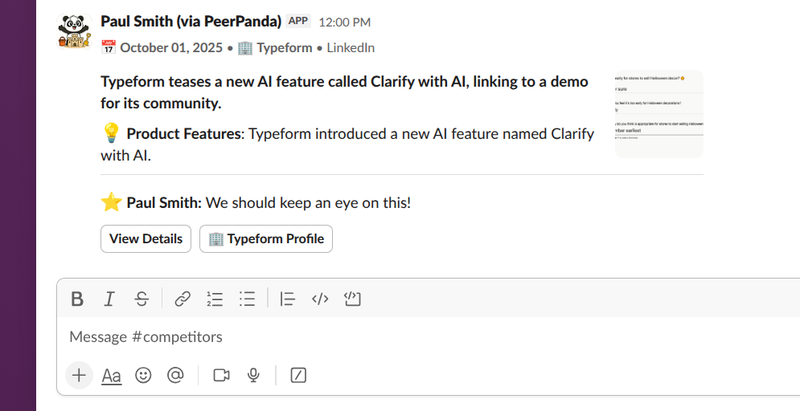
Task: Start a bulleted list
Action: pyautogui.click(x=247, y=298)
